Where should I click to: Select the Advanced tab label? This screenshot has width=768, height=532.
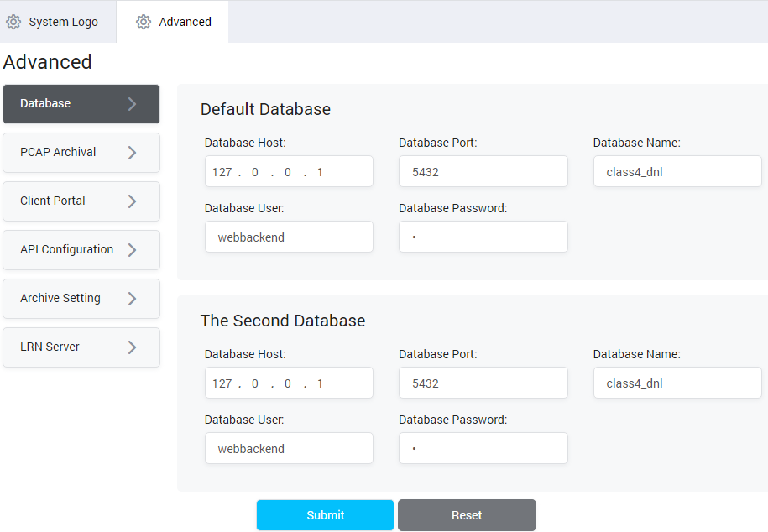point(185,22)
